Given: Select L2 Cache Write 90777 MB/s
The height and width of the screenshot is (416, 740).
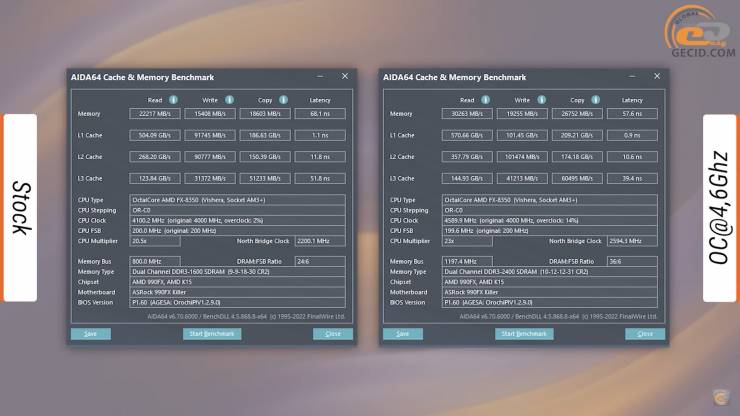Looking at the screenshot, I should (x=210, y=157).
